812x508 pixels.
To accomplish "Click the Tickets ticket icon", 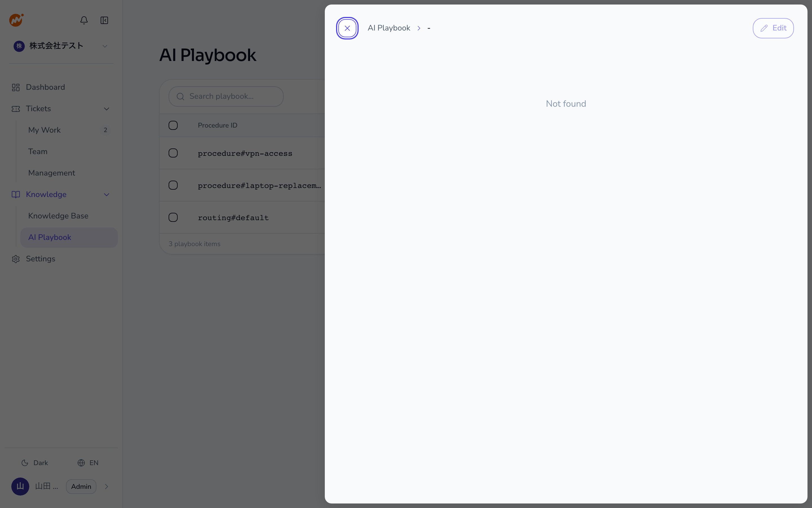I will 16,109.
